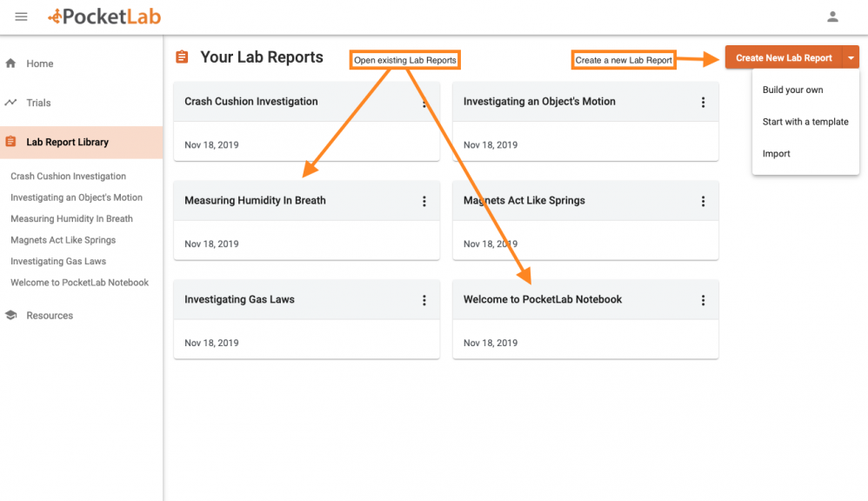868x501 pixels.
Task: Select Lab Report Library in the sidebar
Action: (67, 142)
